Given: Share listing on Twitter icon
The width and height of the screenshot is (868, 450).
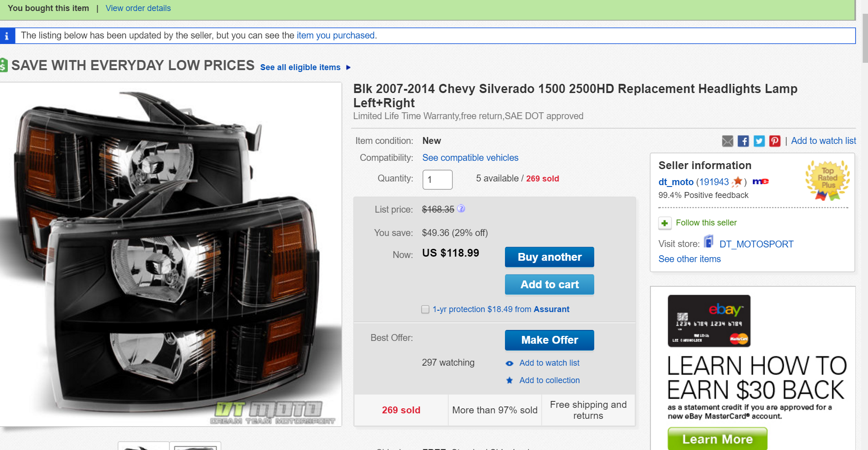Looking at the screenshot, I should [759, 141].
